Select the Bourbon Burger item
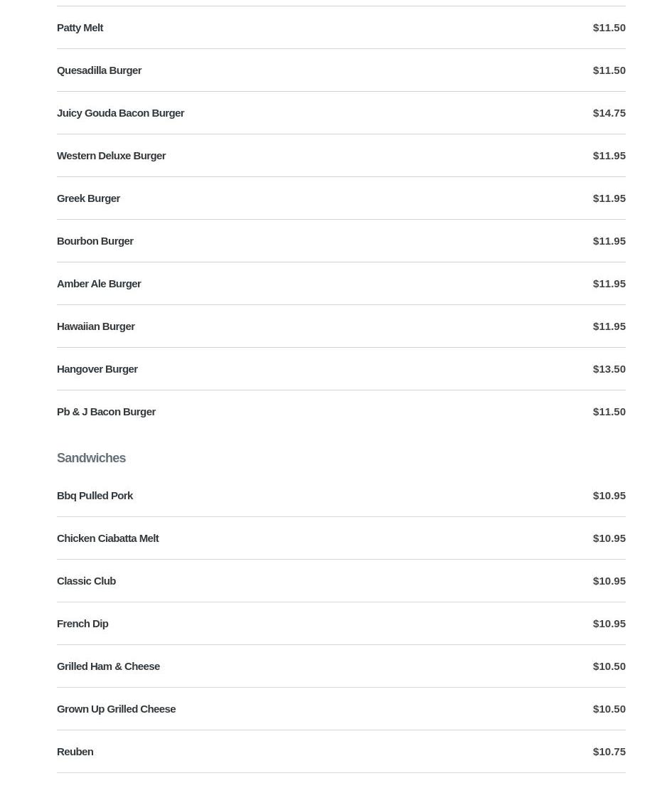672x788 pixels. tap(95, 241)
